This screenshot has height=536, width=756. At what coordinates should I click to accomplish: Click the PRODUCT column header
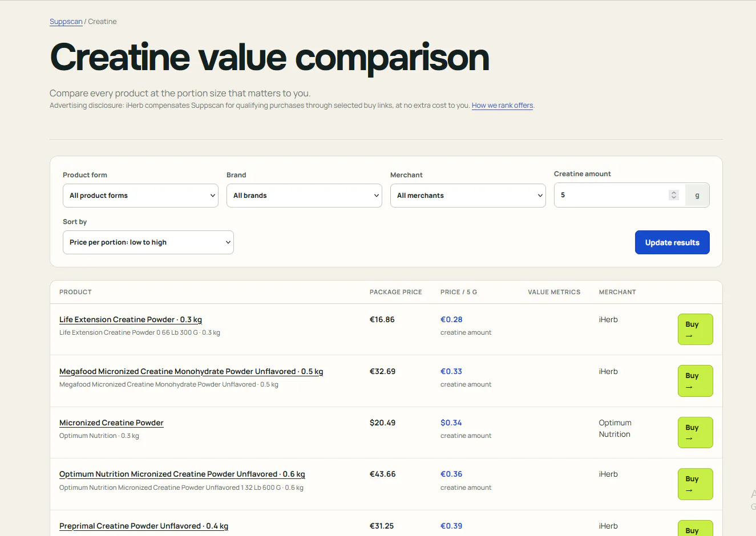[x=75, y=293]
